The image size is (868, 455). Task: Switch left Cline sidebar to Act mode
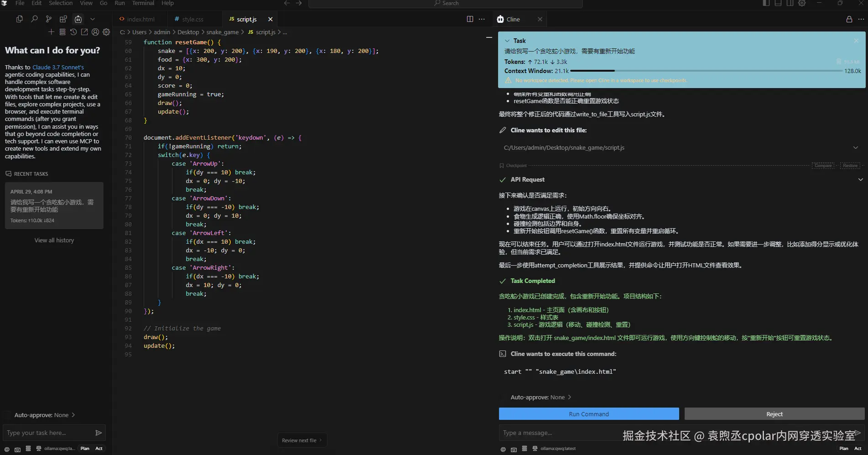(99, 449)
